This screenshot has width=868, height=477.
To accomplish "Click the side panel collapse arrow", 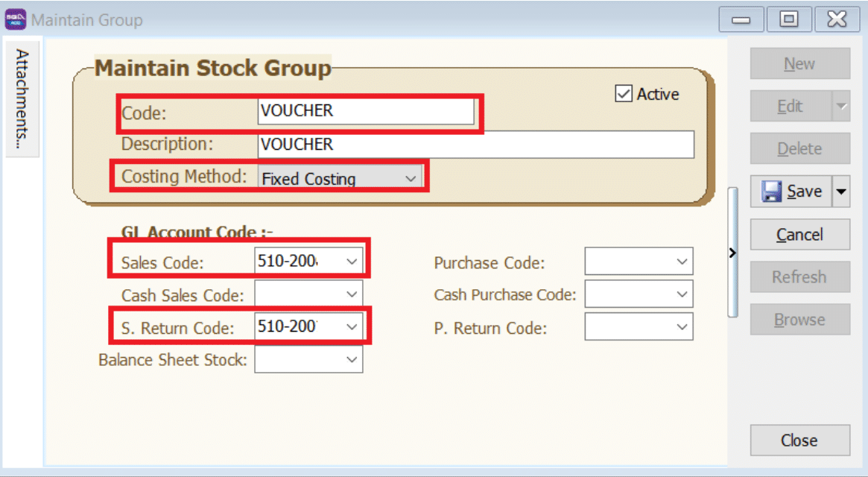I will tap(732, 253).
